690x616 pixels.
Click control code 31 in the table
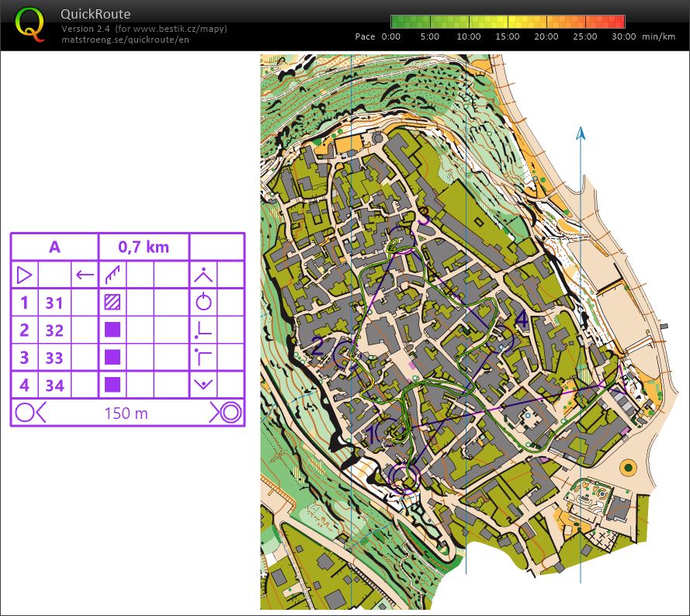[54, 303]
